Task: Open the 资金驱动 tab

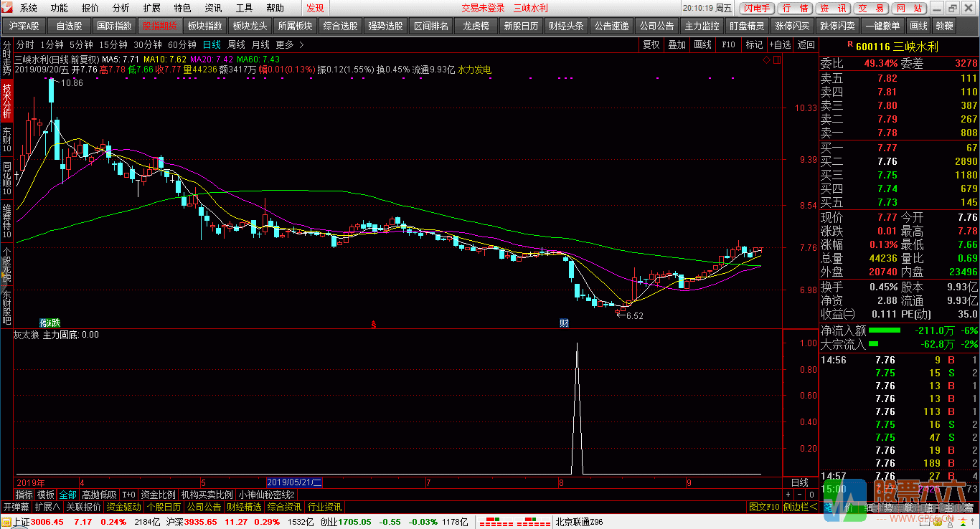Action: point(123,507)
